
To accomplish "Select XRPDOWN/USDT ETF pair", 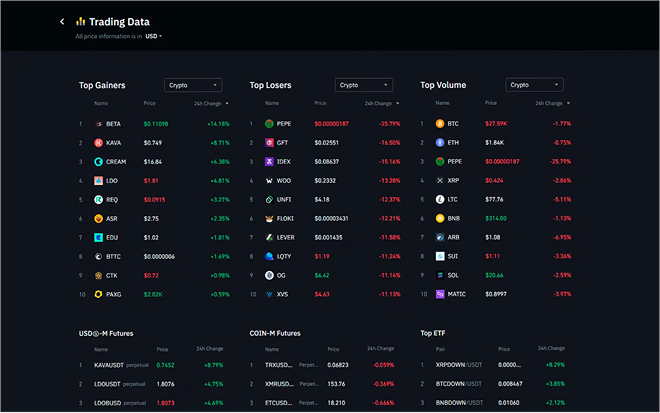I will [459, 365].
